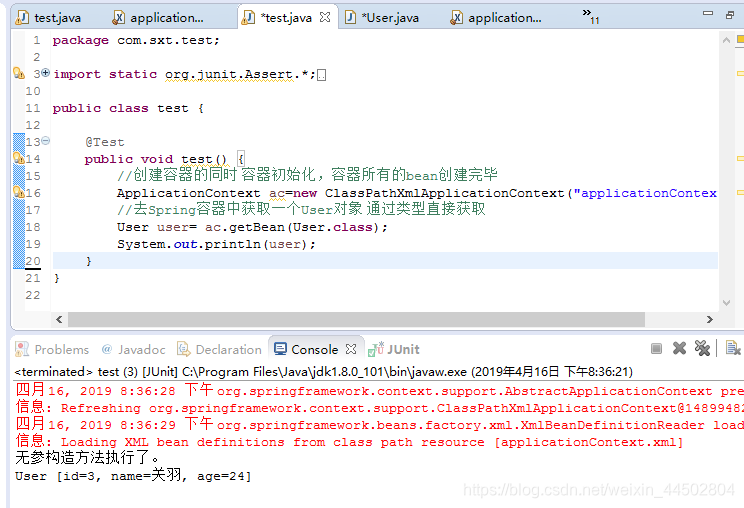This screenshot has width=744, height=508.
Task: Click the console output 'User [id=3, name=关羽, age=24]'
Action: 133,476
